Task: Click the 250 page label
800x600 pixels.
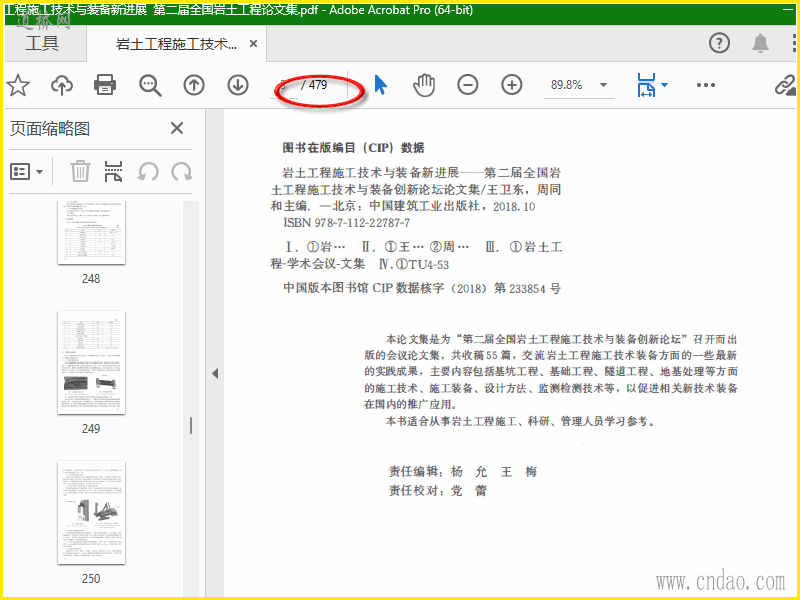Action: coord(91,579)
